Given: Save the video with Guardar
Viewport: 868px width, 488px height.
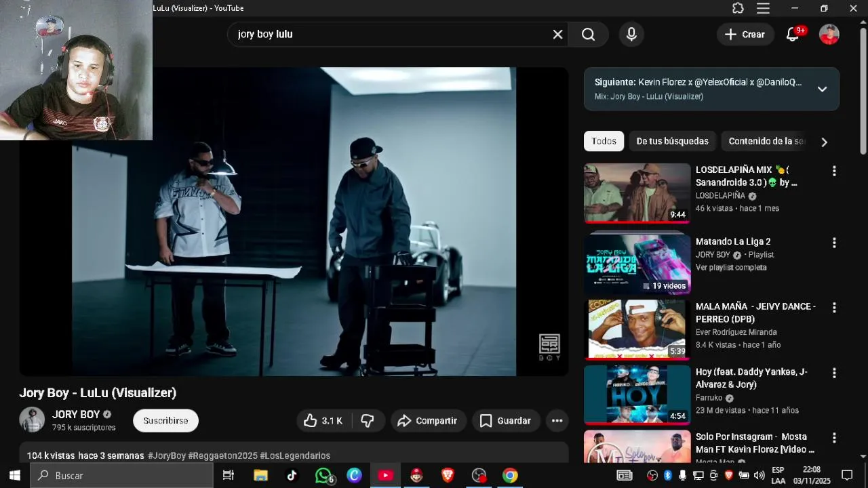Looking at the screenshot, I should click(505, 421).
